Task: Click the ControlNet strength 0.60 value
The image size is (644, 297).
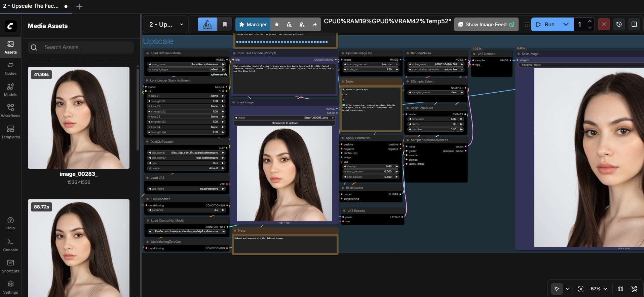Action: click(x=371, y=166)
